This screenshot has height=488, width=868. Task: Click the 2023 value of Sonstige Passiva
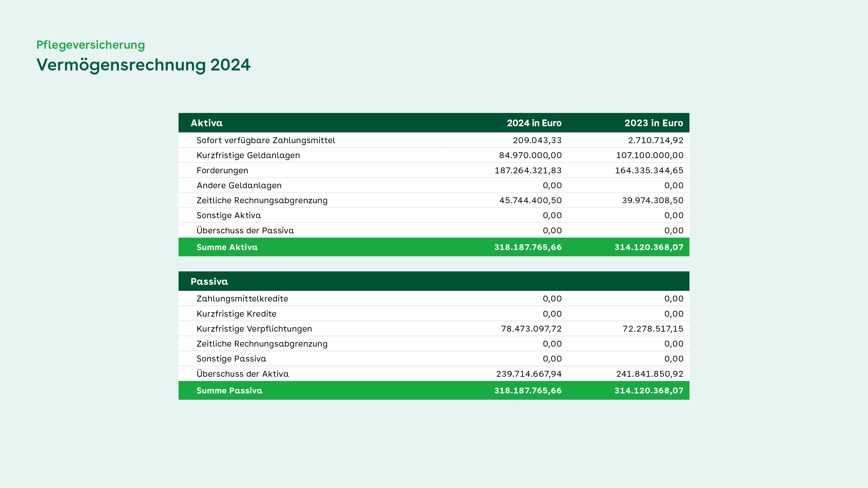pyautogui.click(x=674, y=359)
